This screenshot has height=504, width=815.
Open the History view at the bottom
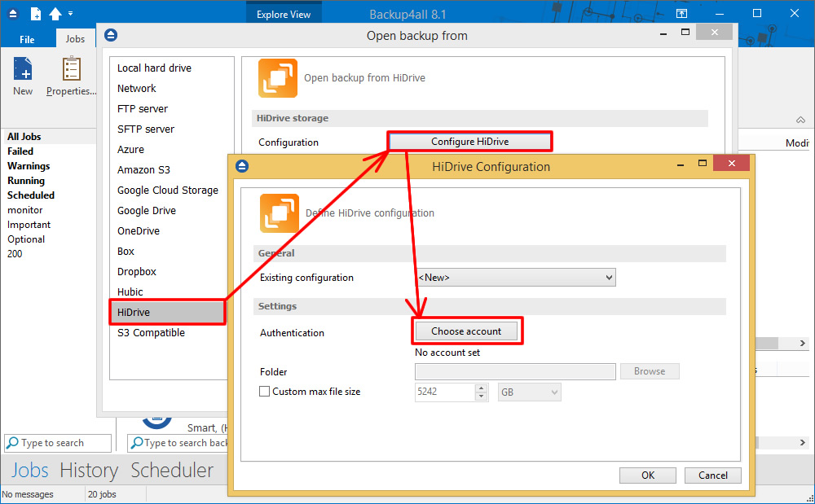point(89,471)
